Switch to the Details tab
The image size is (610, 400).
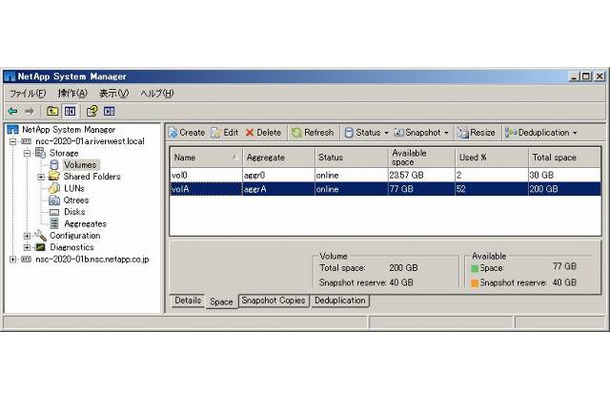188,300
